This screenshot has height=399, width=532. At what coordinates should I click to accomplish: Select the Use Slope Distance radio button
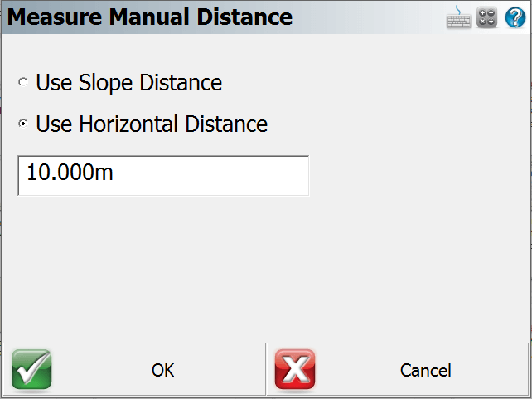pyautogui.click(x=22, y=82)
